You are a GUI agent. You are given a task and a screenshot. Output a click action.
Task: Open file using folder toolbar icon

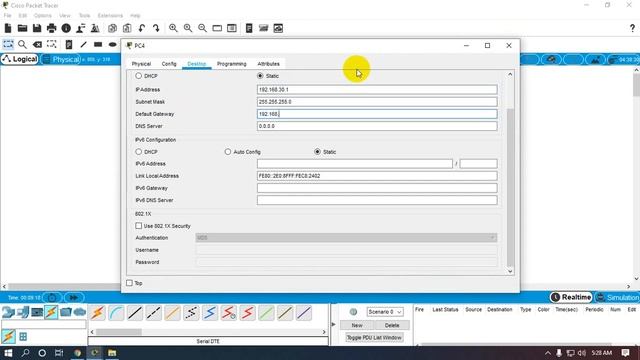22,28
